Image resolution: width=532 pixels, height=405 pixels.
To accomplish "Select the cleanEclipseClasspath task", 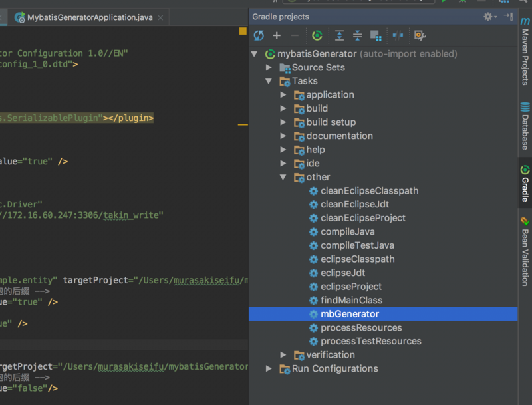I will [x=370, y=191].
